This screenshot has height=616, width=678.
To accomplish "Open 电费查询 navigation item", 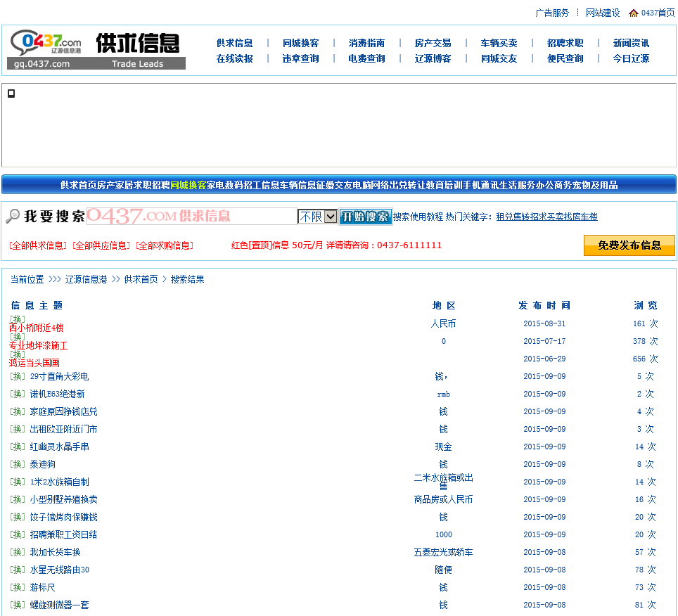I will point(366,58).
